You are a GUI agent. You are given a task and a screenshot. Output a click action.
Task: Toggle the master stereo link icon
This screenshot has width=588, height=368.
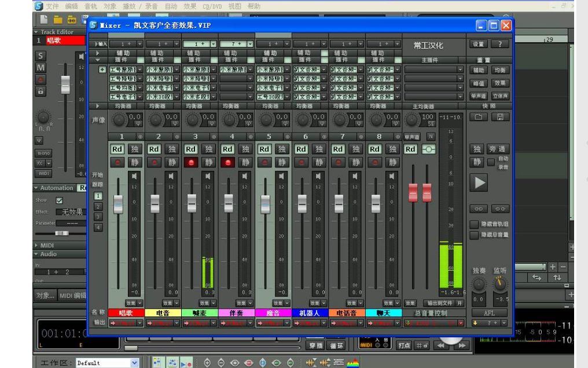coord(429,149)
